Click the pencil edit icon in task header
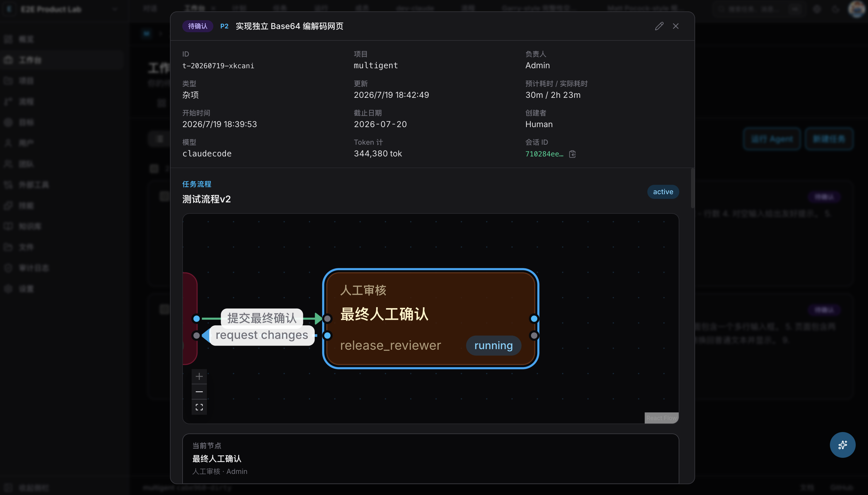 tap(659, 26)
